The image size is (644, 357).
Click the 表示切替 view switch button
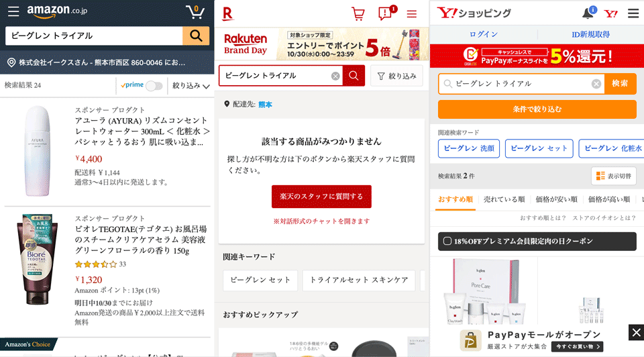pyautogui.click(x=614, y=176)
